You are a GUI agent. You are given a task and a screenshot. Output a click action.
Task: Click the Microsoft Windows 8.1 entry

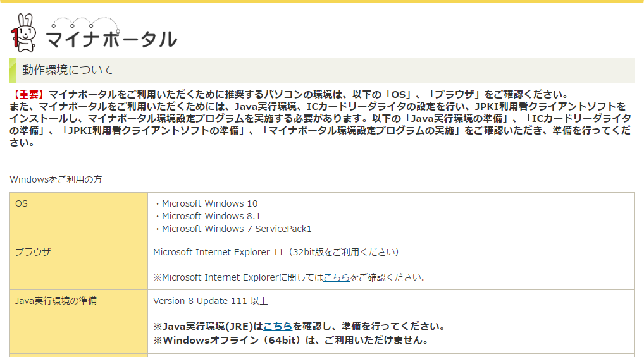(211, 216)
